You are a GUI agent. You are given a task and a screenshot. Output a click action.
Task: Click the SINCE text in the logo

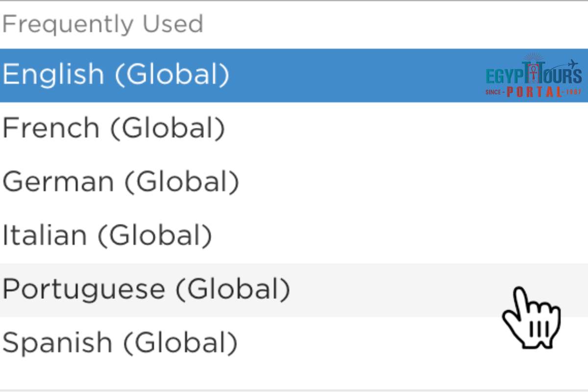494,92
